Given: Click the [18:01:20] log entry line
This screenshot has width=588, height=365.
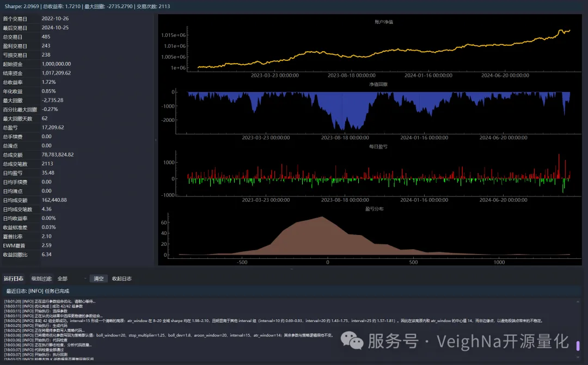Looking at the screenshot, I should [50, 301].
